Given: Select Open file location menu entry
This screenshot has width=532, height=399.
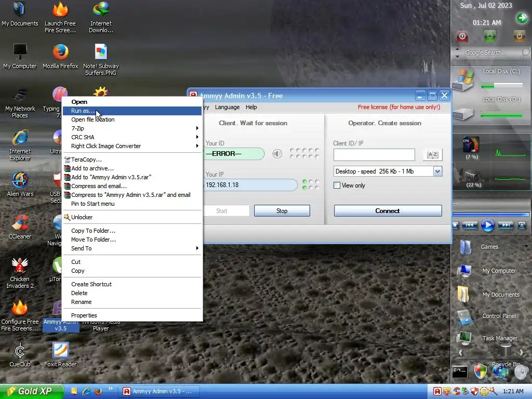Looking at the screenshot, I should [132, 119].
